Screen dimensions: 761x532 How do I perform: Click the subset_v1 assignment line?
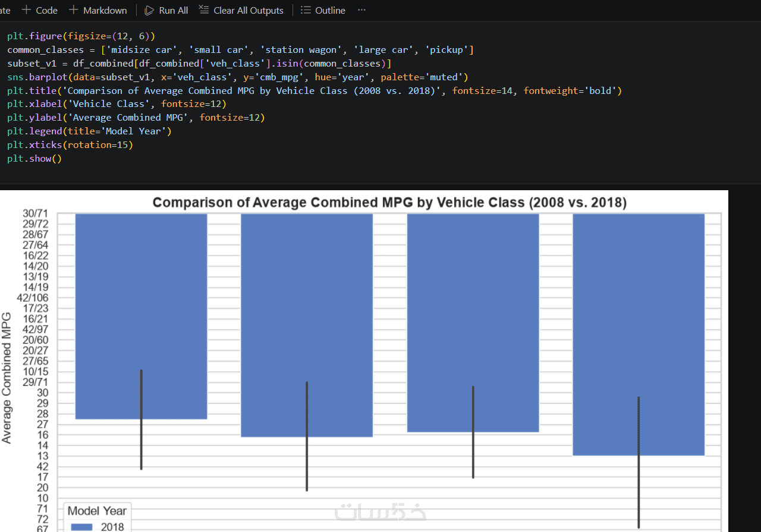click(199, 64)
